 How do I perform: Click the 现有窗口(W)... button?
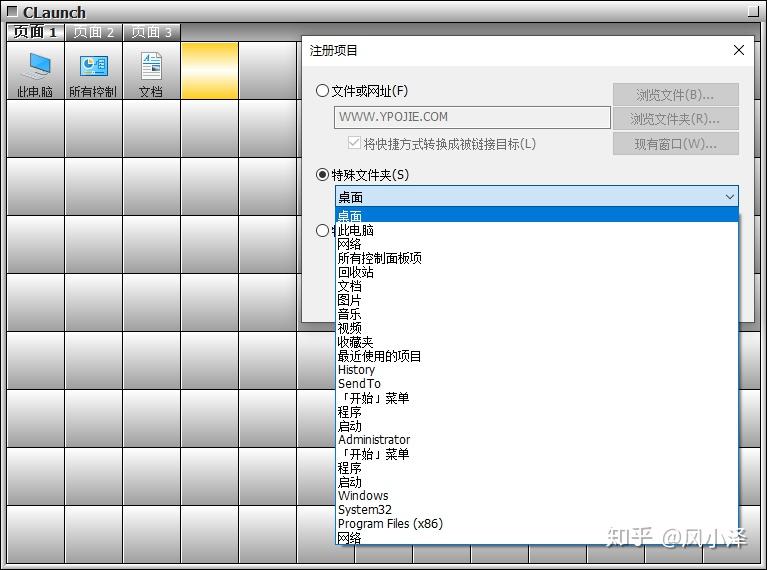(676, 144)
